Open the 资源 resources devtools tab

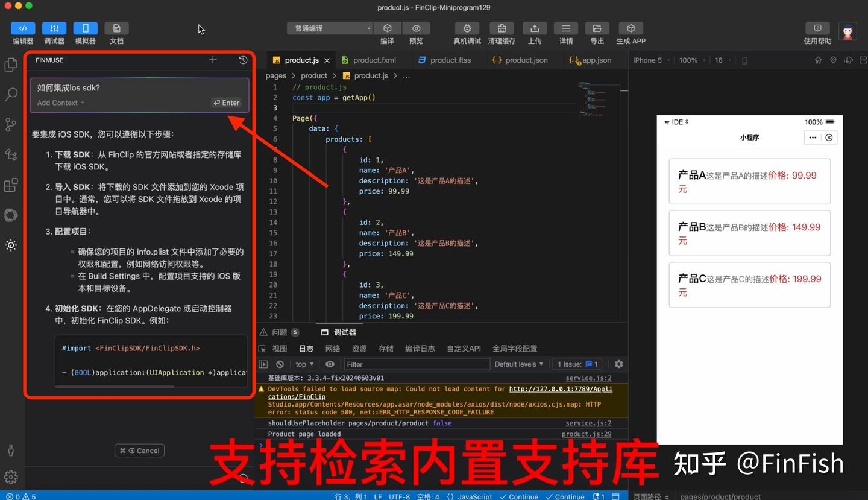359,349
